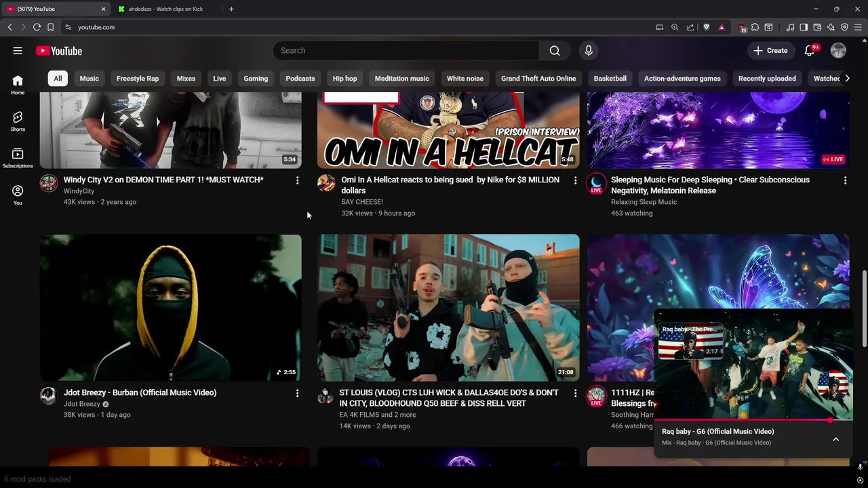Open options menu for Sleeping Music video
The image size is (868, 488).
pos(845,180)
